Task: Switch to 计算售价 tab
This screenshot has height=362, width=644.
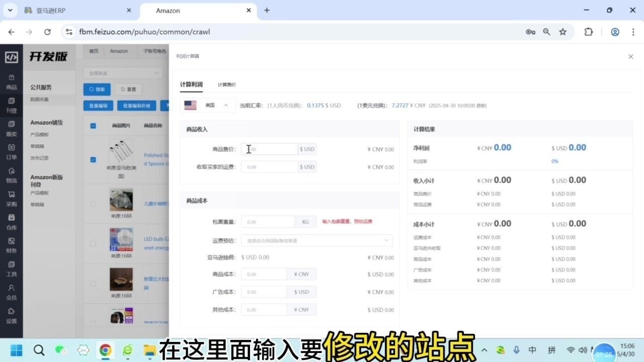Action: pos(227,84)
